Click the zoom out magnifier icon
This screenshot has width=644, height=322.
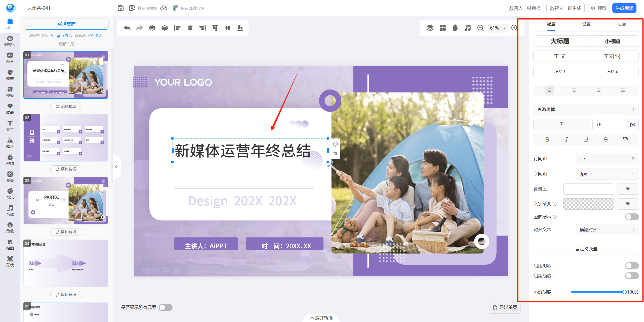point(480,28)
